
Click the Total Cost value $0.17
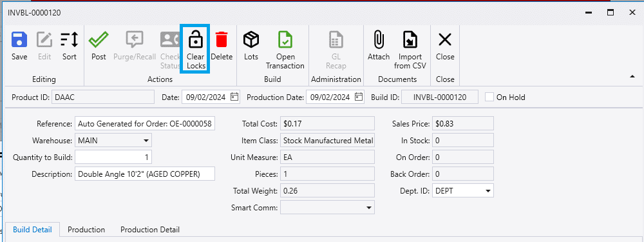tap(327, 124)
